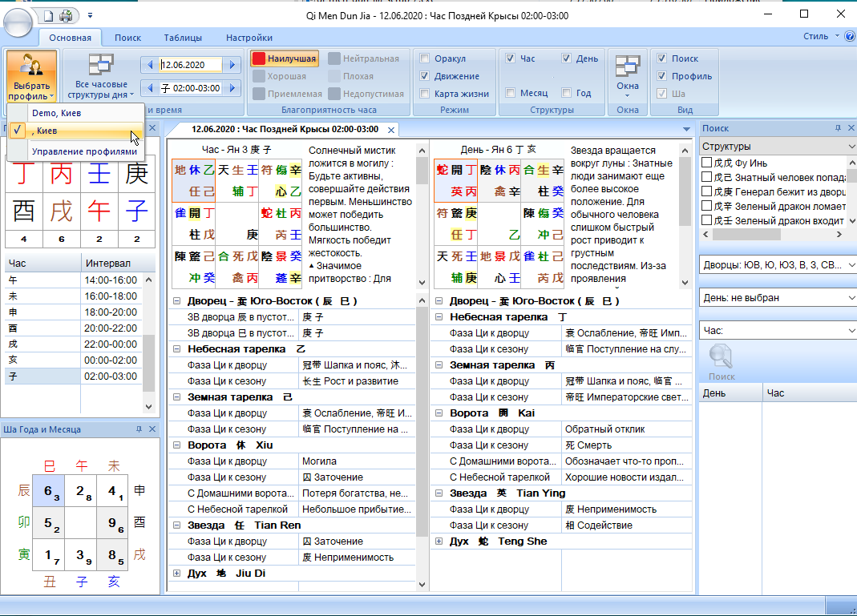The width and height of the screenshot is (857, 616).
Task: Select the Demo, Киев profile
Action: click(76, 113)
